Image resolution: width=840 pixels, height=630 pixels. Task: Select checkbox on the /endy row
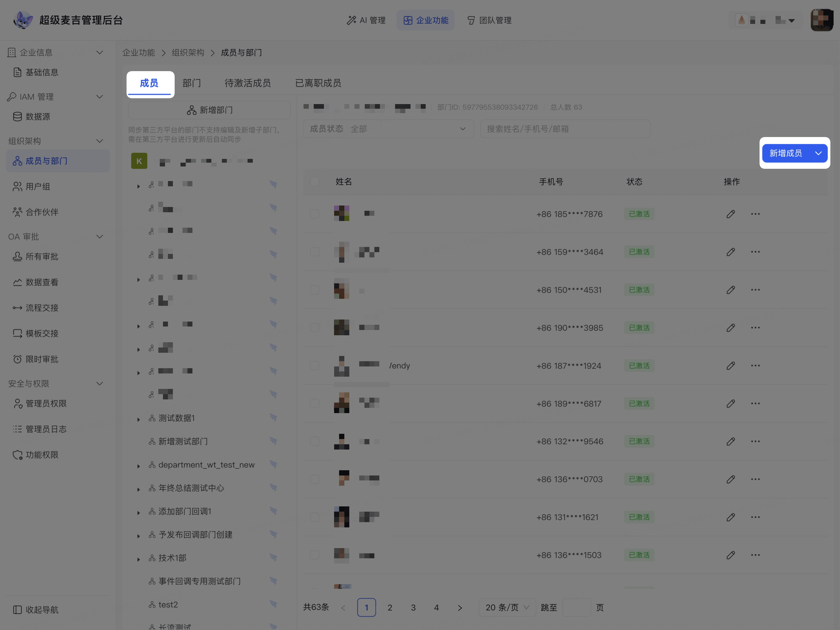[314, 366]
